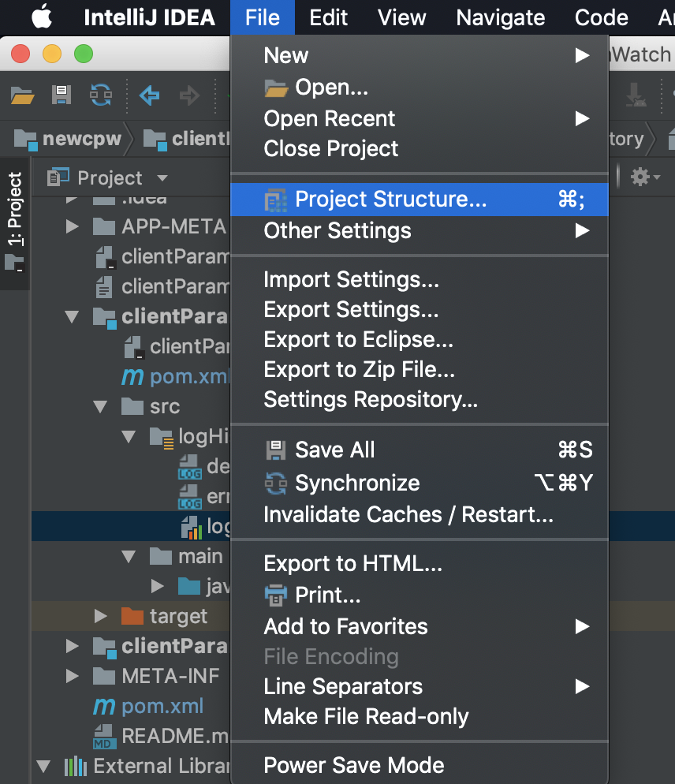
Task: Open the Edit menu in menu bar
Action: [x=328, y=17]
